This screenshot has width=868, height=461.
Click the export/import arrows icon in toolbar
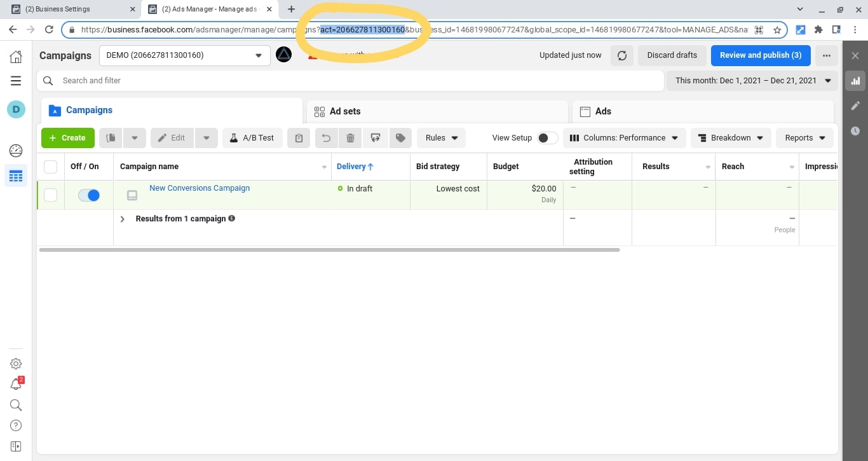375,138
